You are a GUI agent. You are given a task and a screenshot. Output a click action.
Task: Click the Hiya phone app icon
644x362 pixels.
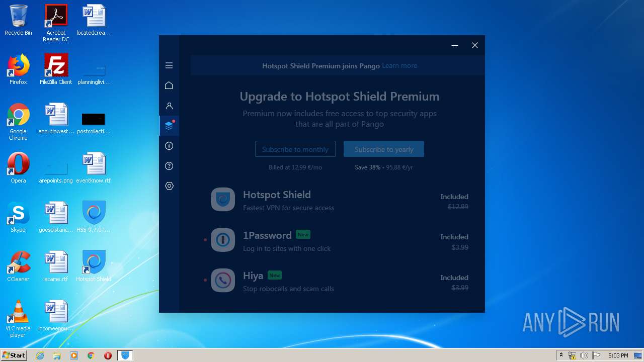point(223,280)
